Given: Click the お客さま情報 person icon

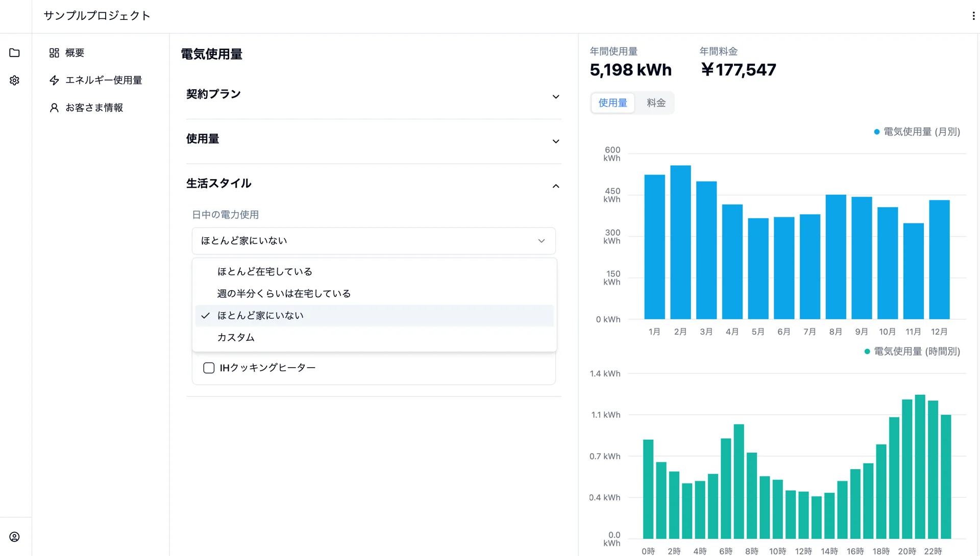Looking at the screenshot, I should point(54,108).
